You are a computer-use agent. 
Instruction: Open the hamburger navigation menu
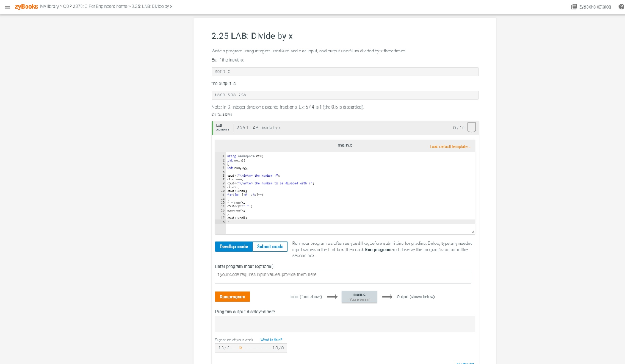[9, 7]
